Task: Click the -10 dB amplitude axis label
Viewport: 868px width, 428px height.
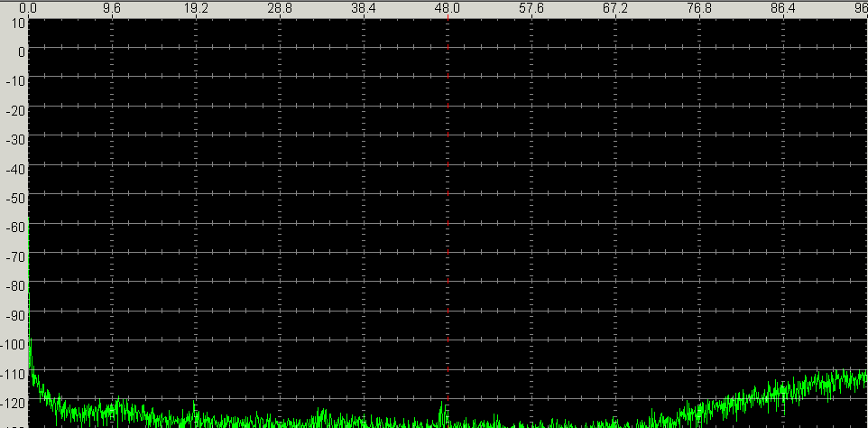Action: tap(15, 83)
